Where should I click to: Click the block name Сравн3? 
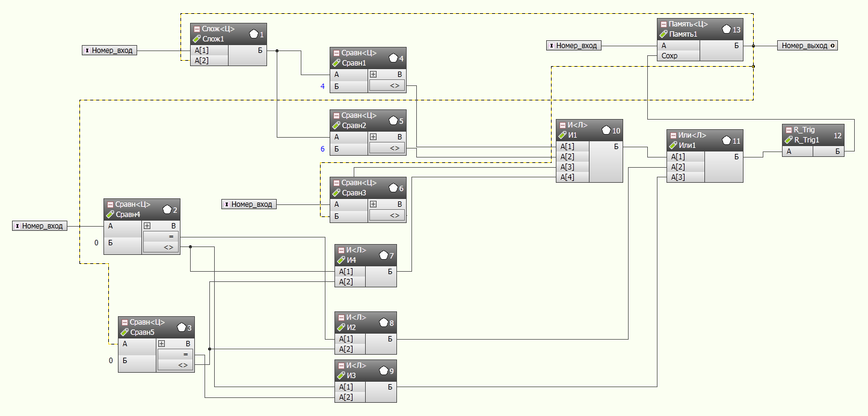tap(354, 193)
